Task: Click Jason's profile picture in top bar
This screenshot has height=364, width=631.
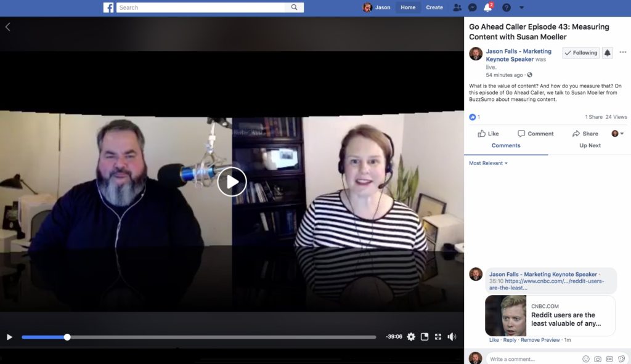Action: coord(367,7)
